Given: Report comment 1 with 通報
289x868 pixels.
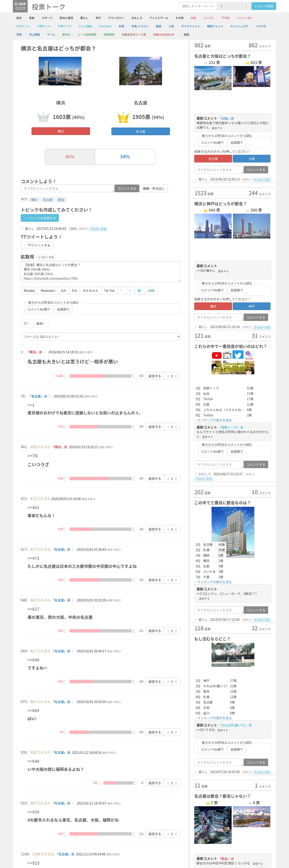Looking at the screenshot, I should click(x=81, y=352).
